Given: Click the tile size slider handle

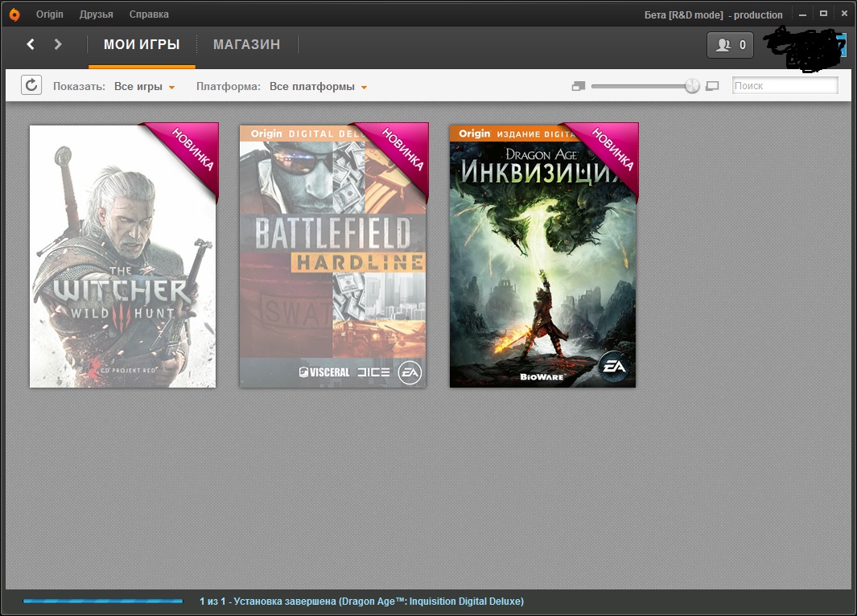Looking at the screenshot, I should click(692, 86).
